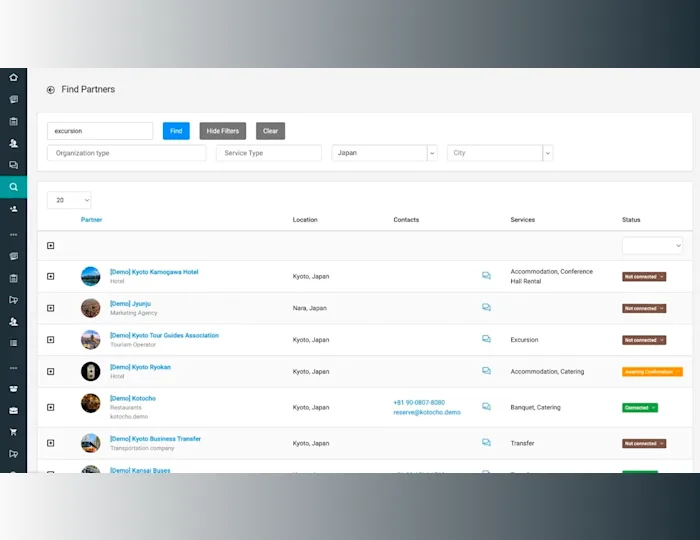The height and width of the screenshot is (540, 700).
Task: Open [Demo] Kyoto Kamogawa Hotel link
Action: [154, 272]
